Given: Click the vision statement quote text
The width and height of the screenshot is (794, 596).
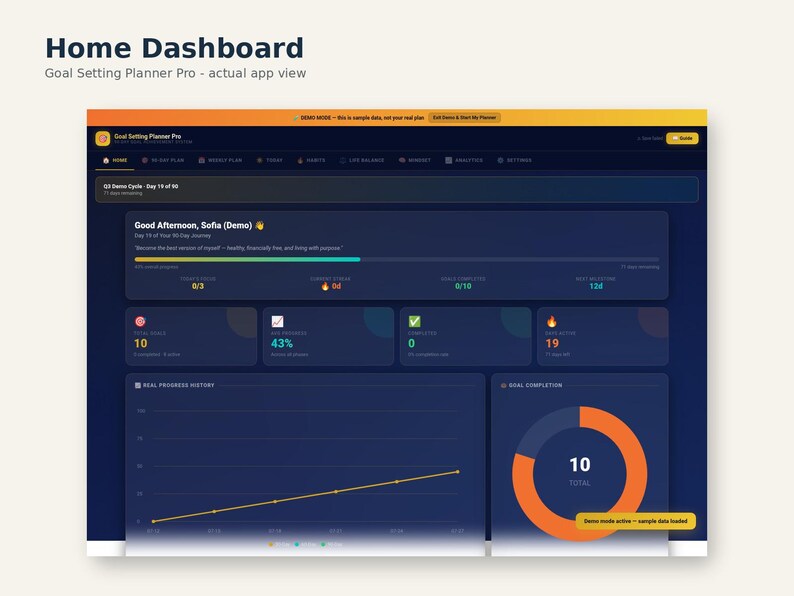Looking at the screenshot, I should click(239, 248).
